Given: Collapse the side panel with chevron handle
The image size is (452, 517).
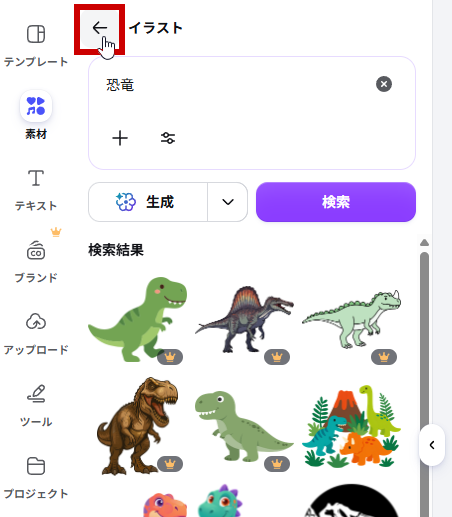Looking at the screenshot, I should click(x=432, y=445).
